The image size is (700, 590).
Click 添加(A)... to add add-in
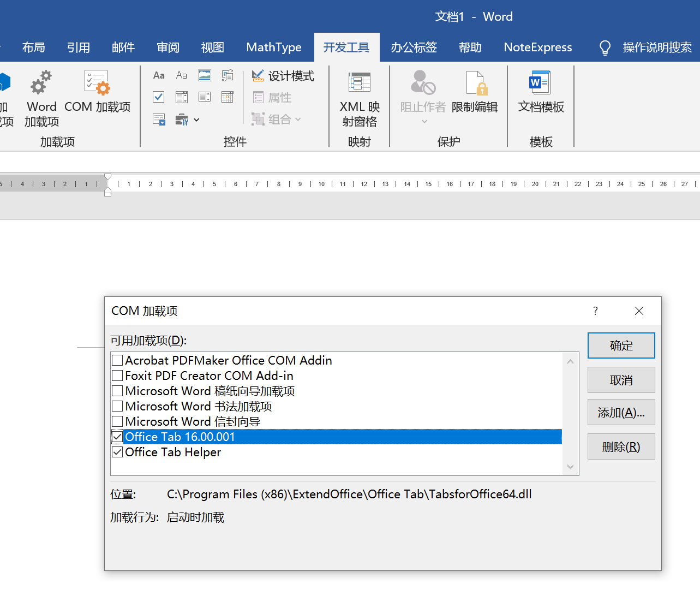(x=621, y=412)
